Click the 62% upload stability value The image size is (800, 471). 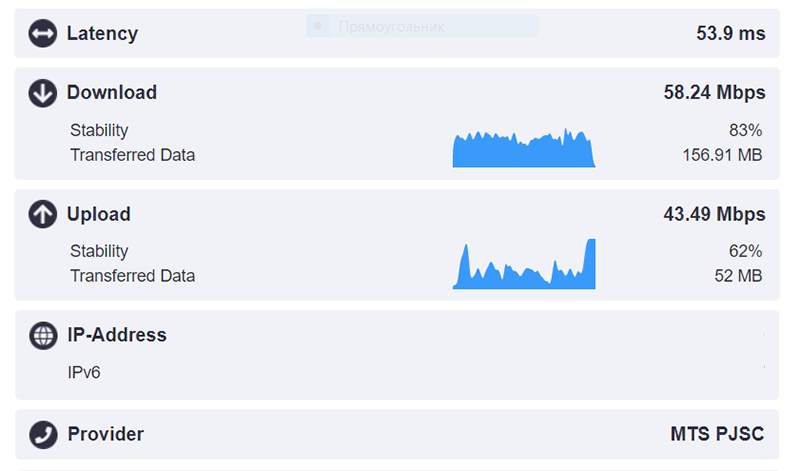tap(746, 251)
